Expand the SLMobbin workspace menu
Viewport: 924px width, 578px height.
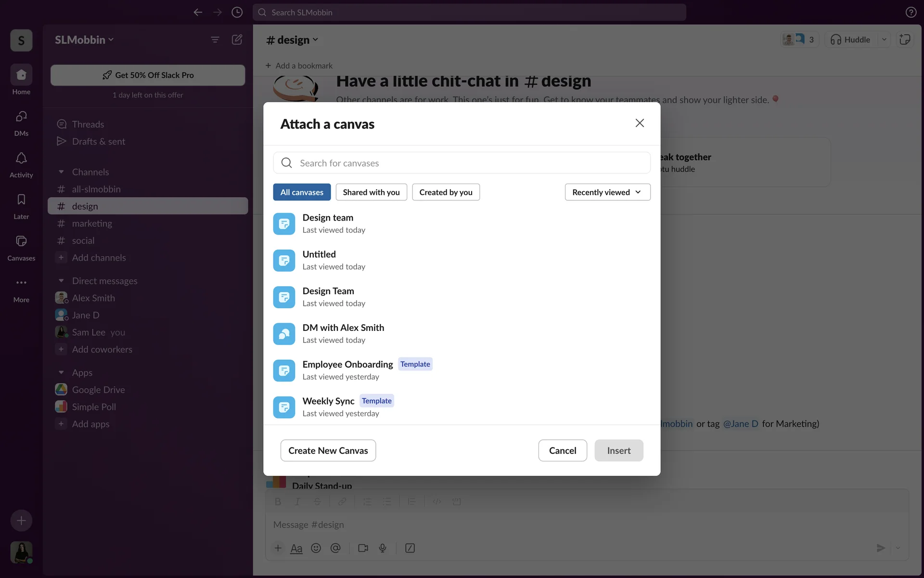pyautogui.click(x=84, y=40)
